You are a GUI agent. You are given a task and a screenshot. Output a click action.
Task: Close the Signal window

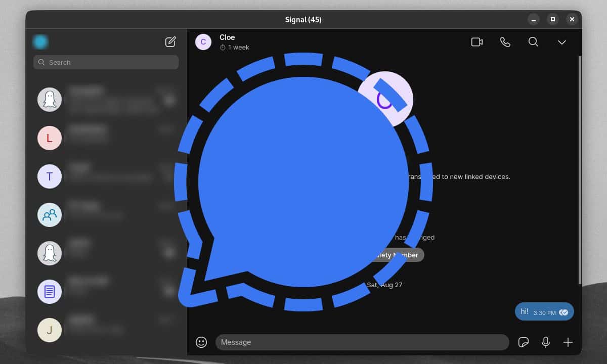click(572, 19)
